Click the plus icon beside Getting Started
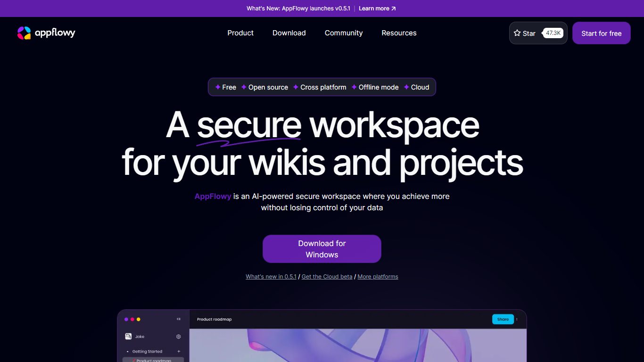644x362 pixels. click(x=179, y=352)
